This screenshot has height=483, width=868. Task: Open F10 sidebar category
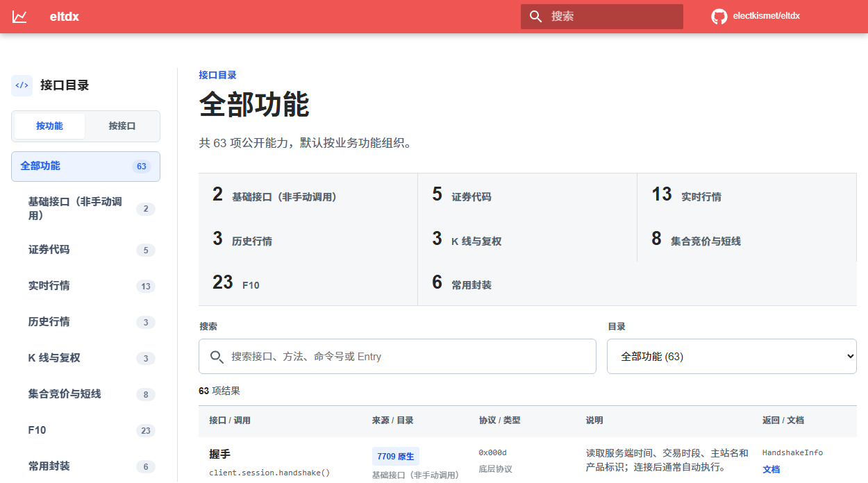click(85, 430)
